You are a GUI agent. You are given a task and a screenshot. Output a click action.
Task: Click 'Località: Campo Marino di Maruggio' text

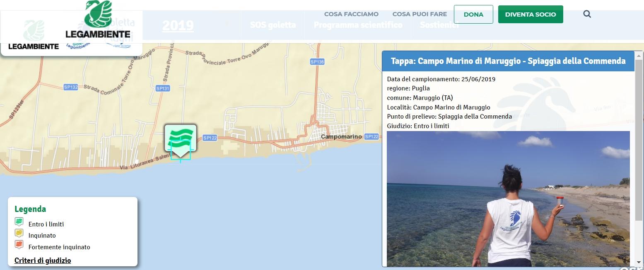439,107
